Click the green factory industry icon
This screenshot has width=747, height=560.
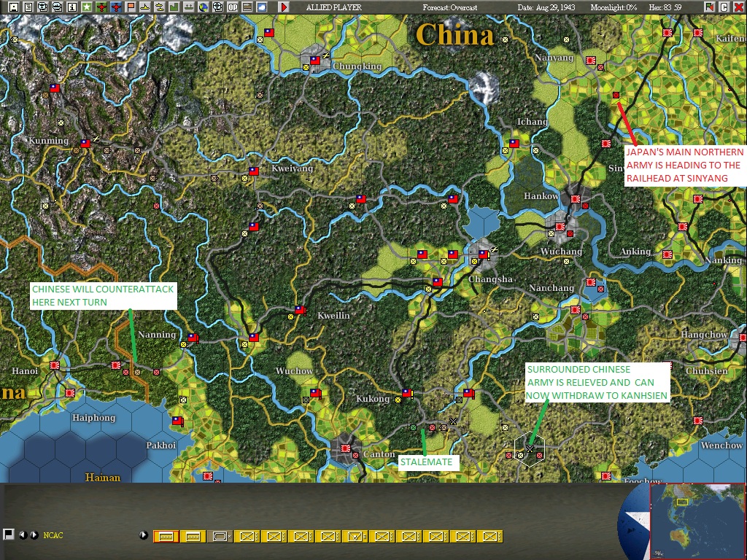pyautogui.click(x=174, y=7)
